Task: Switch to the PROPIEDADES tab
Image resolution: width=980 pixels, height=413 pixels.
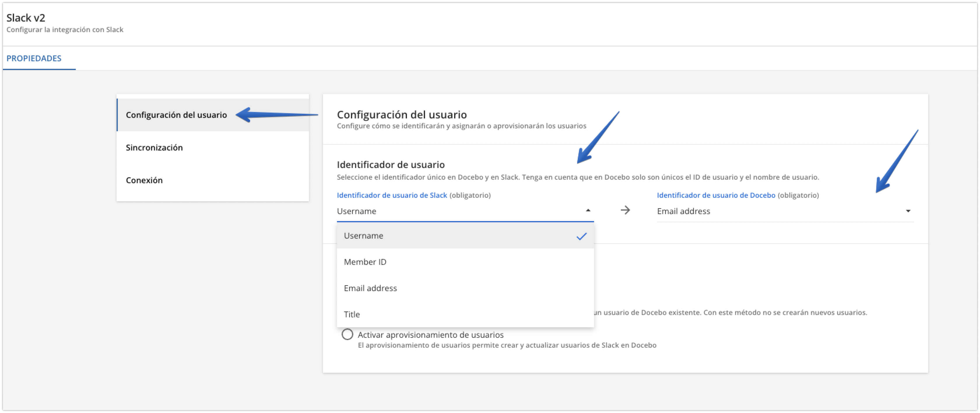Action: pyautogui.click(x=34, y=59)
